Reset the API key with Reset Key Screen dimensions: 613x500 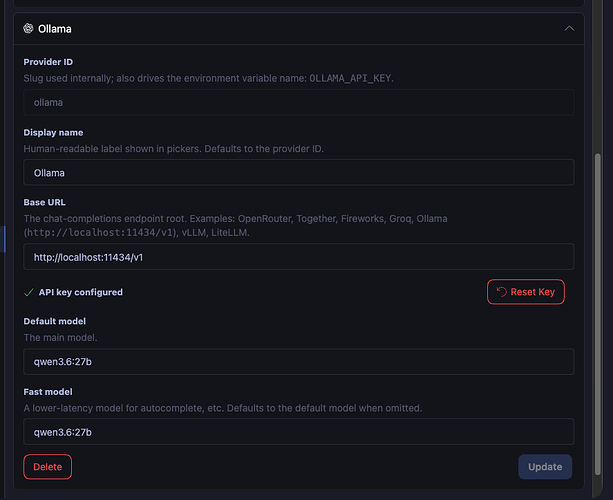coord(526,292)
